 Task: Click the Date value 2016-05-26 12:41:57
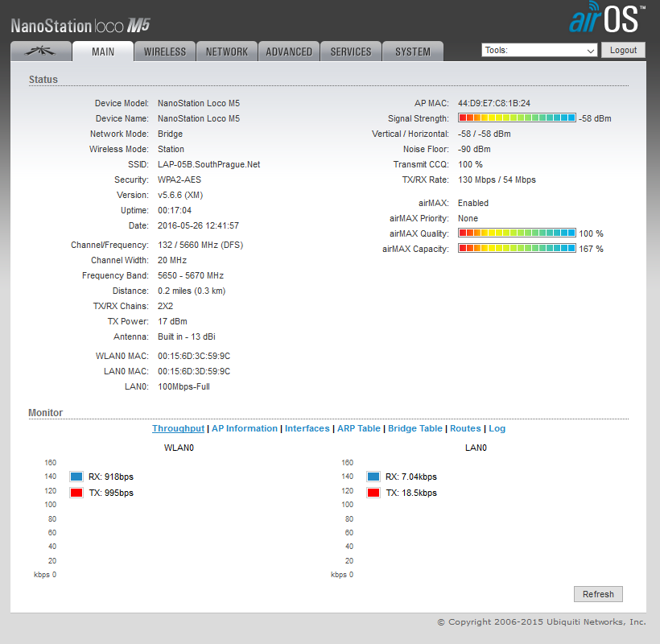[198, 225]
